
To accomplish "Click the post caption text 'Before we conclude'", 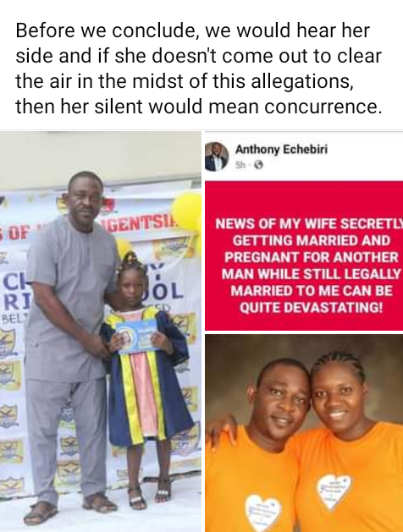I will 199,69.
